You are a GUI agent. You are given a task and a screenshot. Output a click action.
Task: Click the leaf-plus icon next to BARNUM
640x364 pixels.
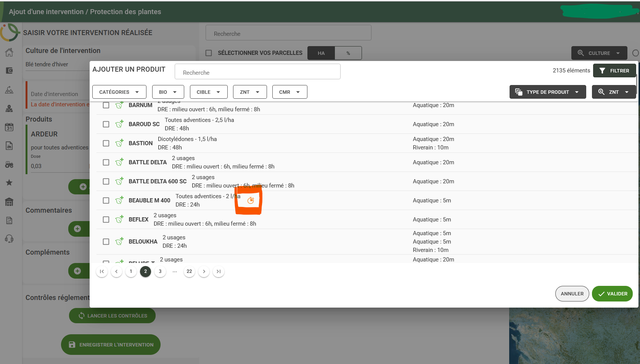click(x=119, y=105)
